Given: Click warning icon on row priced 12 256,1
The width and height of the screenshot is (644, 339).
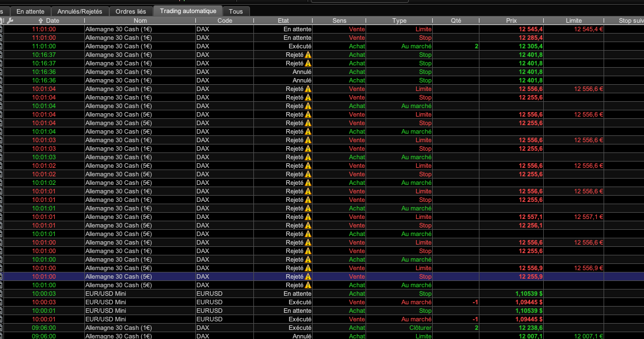Looking at the screenshot, I should point(308,225).
